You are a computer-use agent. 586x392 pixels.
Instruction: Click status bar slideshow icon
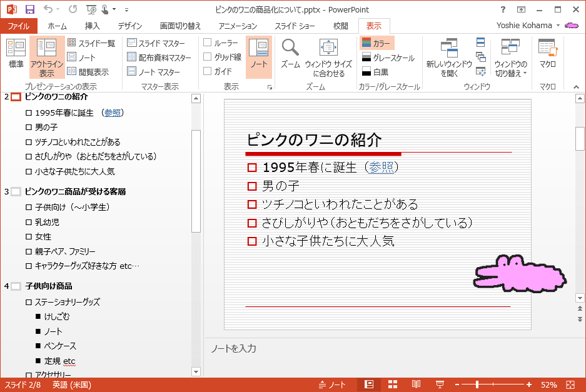[x=440, y=384]
